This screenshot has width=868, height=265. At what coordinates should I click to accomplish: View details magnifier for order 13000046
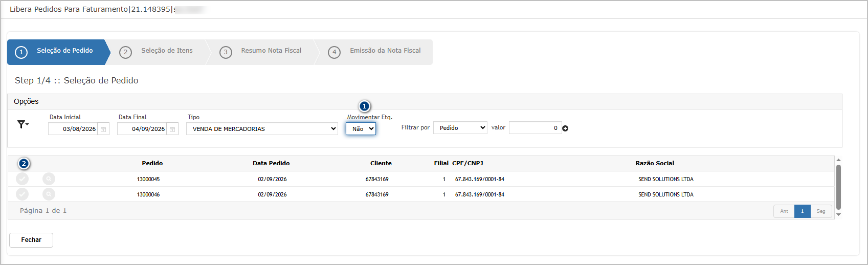(x=49, y=194)
